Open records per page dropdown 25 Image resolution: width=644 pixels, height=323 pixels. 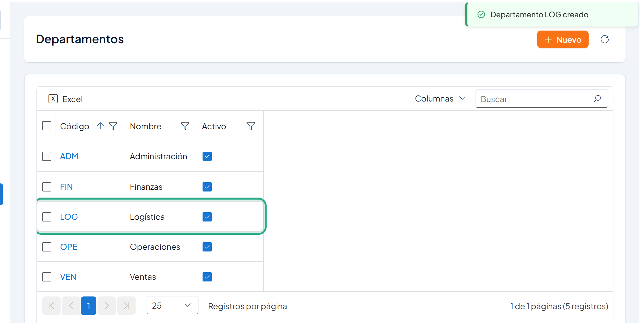click(172, 305)
